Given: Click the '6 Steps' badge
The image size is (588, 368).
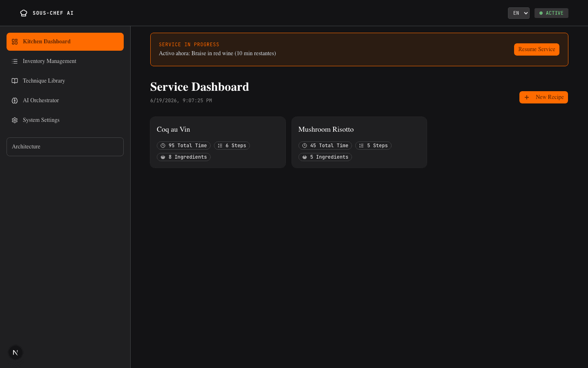Looking at the screenshot, I should (x=232, y=146).
